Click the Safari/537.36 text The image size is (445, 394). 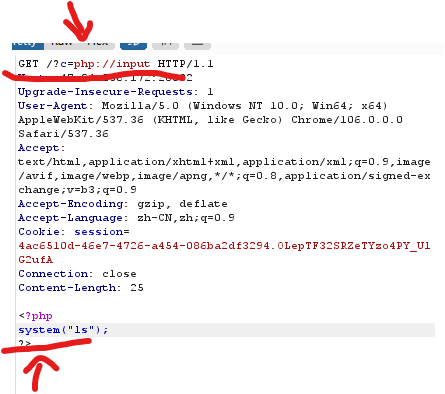point(63,134)
